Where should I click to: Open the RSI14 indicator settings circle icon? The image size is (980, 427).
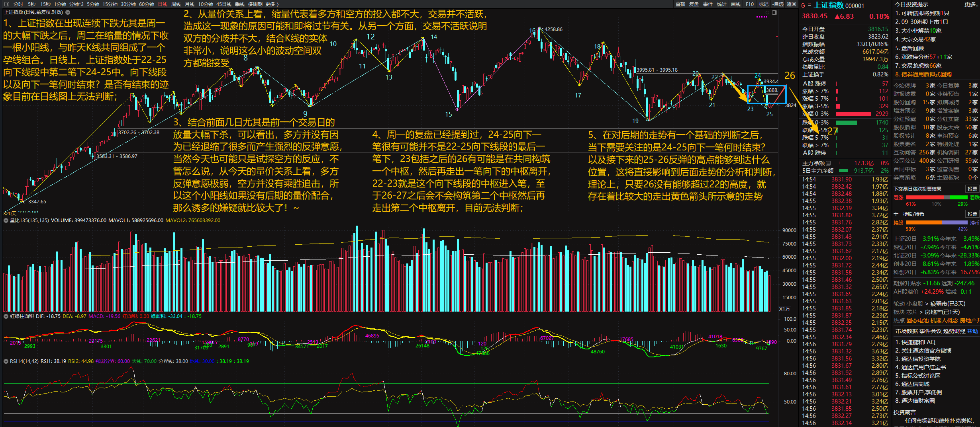tap(6, 361)
